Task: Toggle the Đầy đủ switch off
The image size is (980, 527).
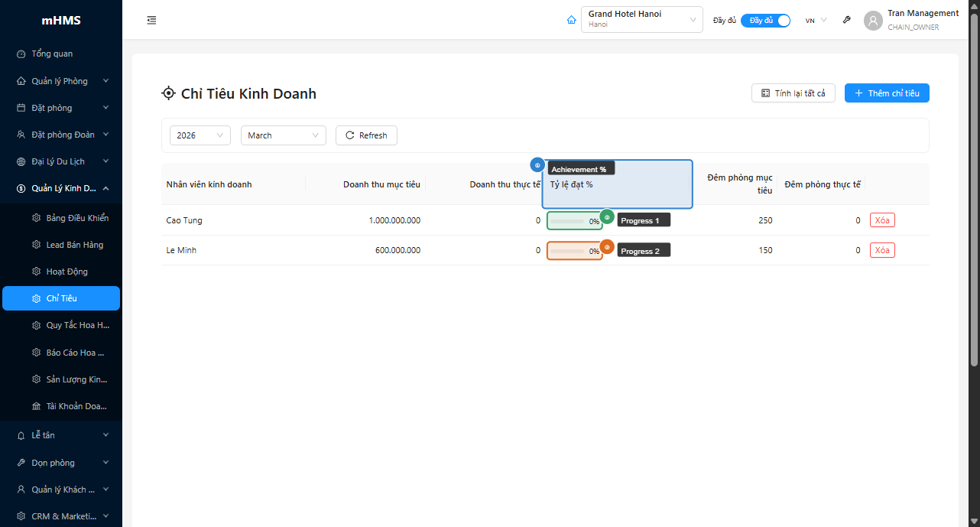Action: pos(765,21)
